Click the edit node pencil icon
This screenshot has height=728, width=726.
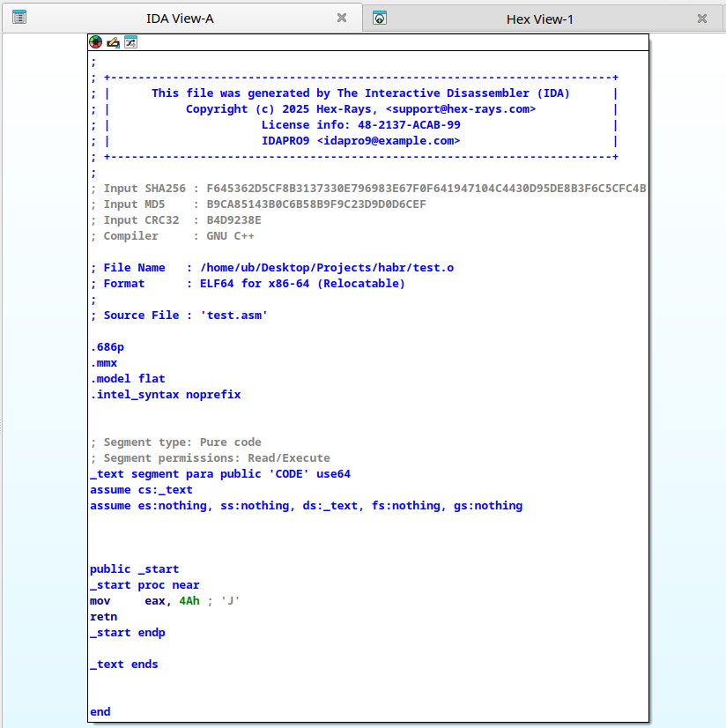click(114, 42)
